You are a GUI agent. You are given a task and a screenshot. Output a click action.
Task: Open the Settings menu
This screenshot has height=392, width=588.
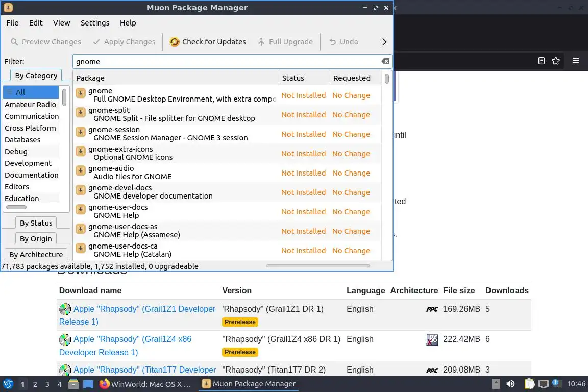95,23
